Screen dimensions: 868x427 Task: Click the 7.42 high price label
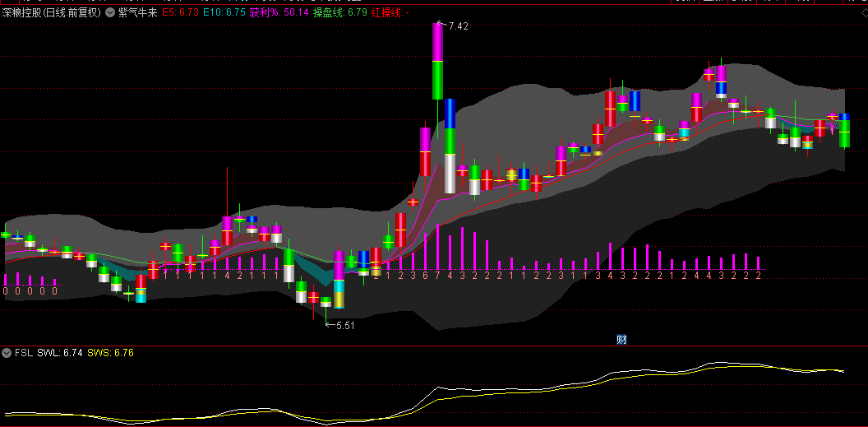(x=459, y=26)
